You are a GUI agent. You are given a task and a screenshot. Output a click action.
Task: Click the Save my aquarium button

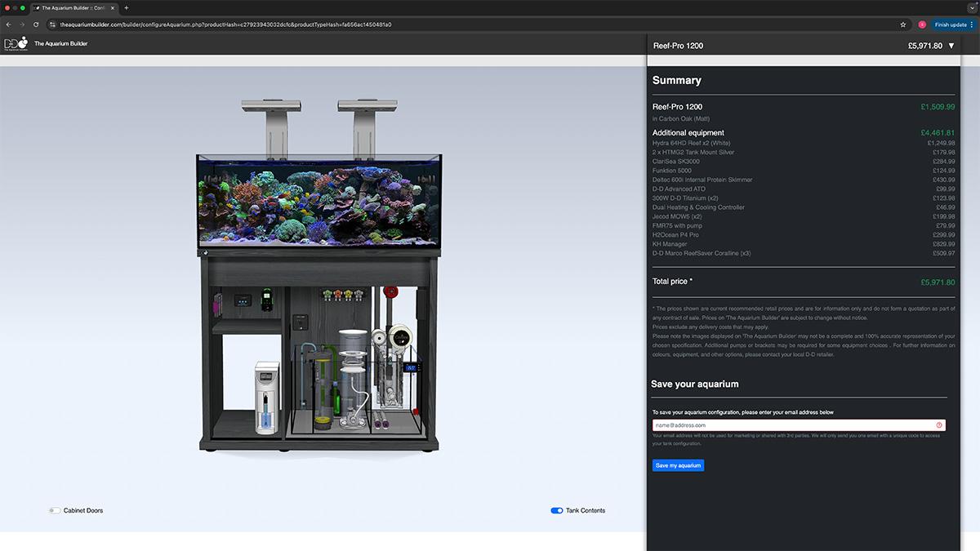point(678,465)
